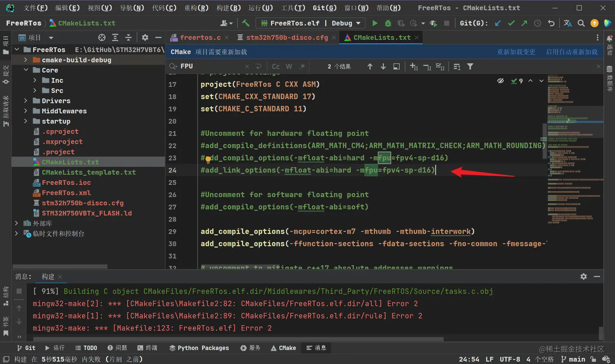Expand all in project panel
The width and height of the screenshot is (615, 364).
[115, 37]
